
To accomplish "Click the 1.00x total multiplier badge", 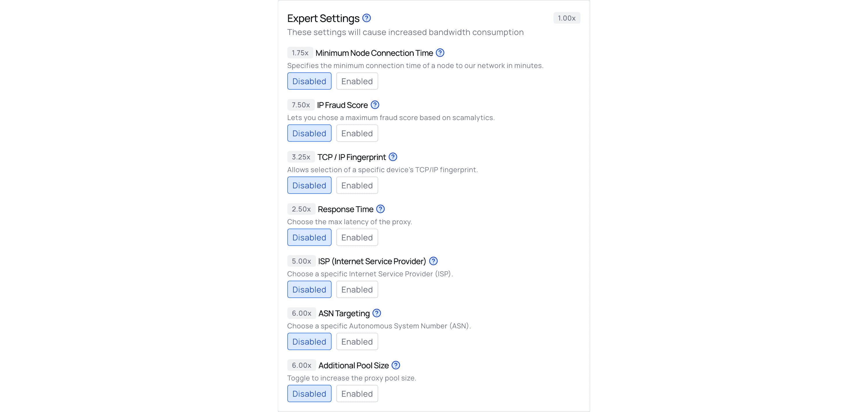I will pyautogui.click(x=567, y=18).
